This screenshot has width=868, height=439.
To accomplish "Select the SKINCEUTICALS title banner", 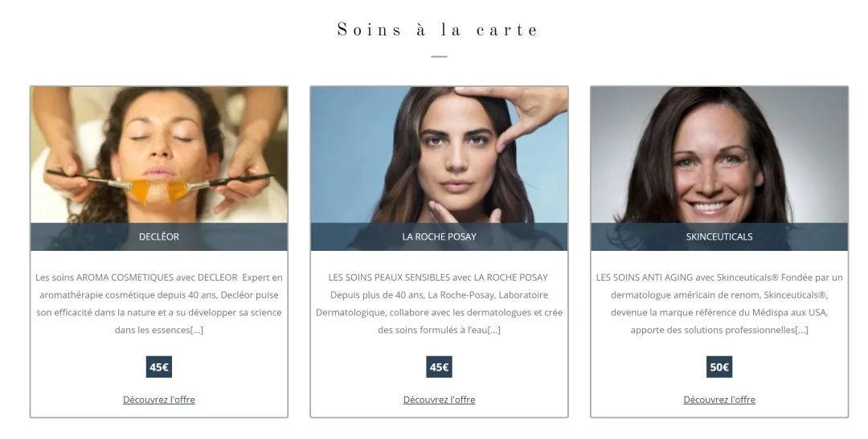I will [719, 237].
